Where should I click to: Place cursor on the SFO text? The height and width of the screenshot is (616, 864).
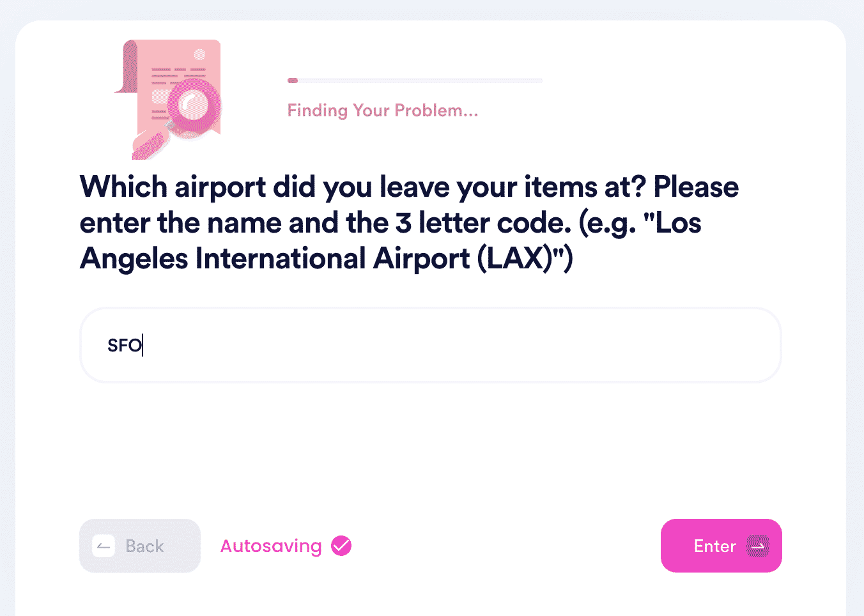[x=125, y=346]
